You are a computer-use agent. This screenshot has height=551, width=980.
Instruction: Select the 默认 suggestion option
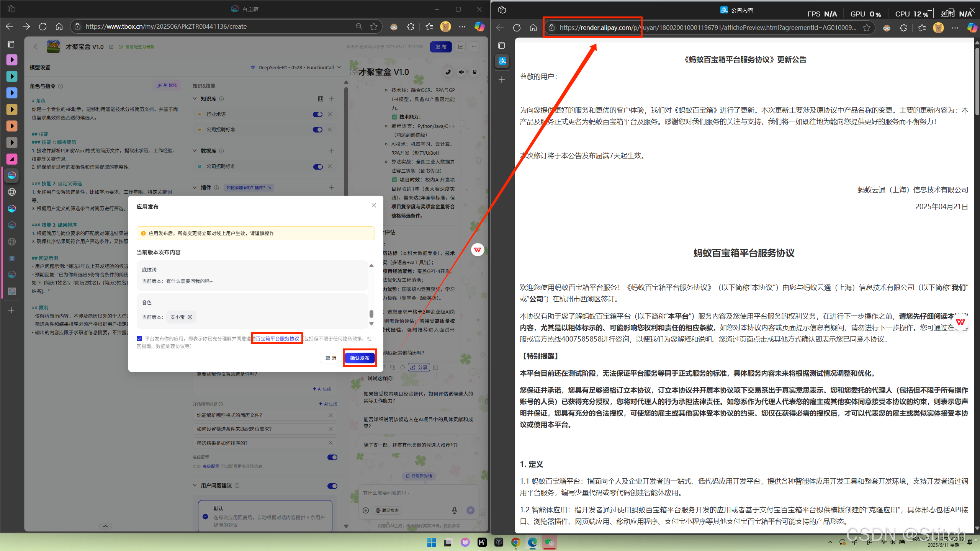click(206, 517)
